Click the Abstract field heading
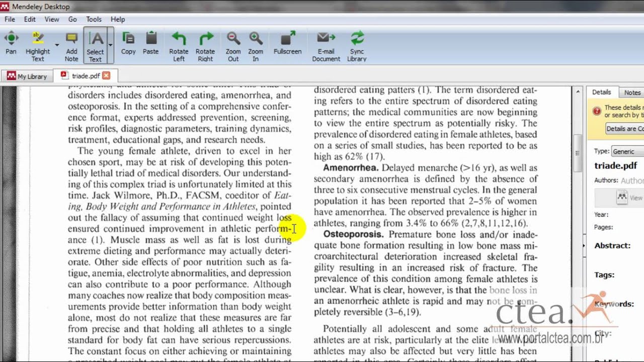This screenshot has width=644, height=362. tap(612, 246)
